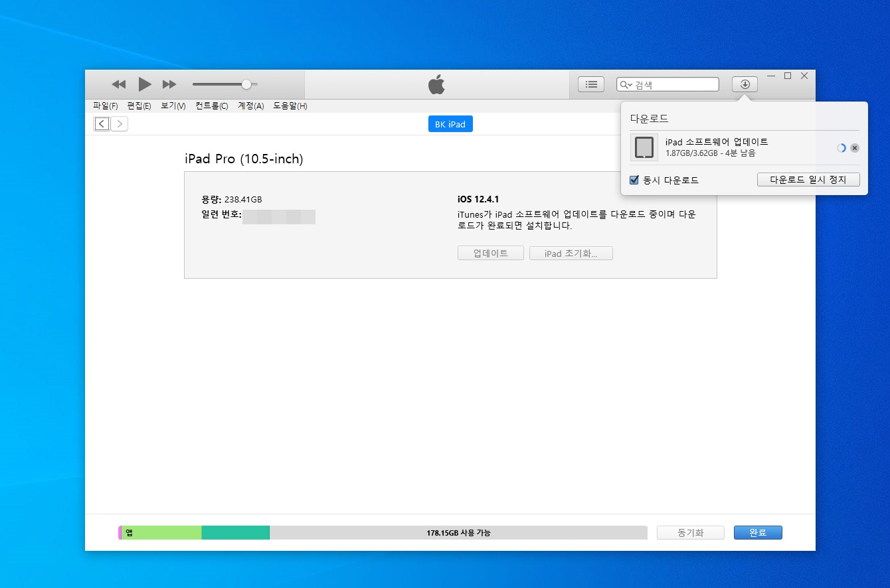Screen dimensions: 890x588
Task: Click the blue 완료 button
Action: click(758, 533)
